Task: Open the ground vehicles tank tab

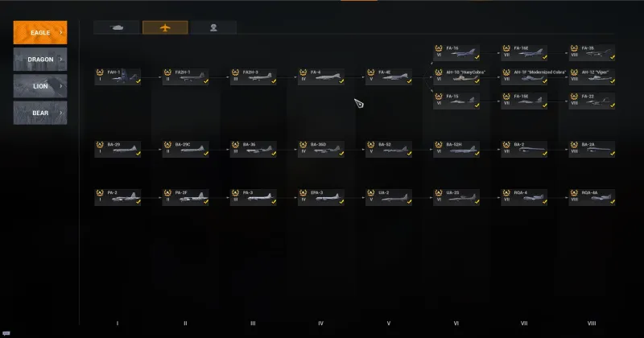Action: click(117, 27)
